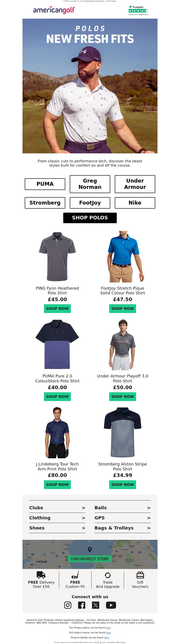Select the Under Armour brand button

pyautogui.click(x=135, y=184)
